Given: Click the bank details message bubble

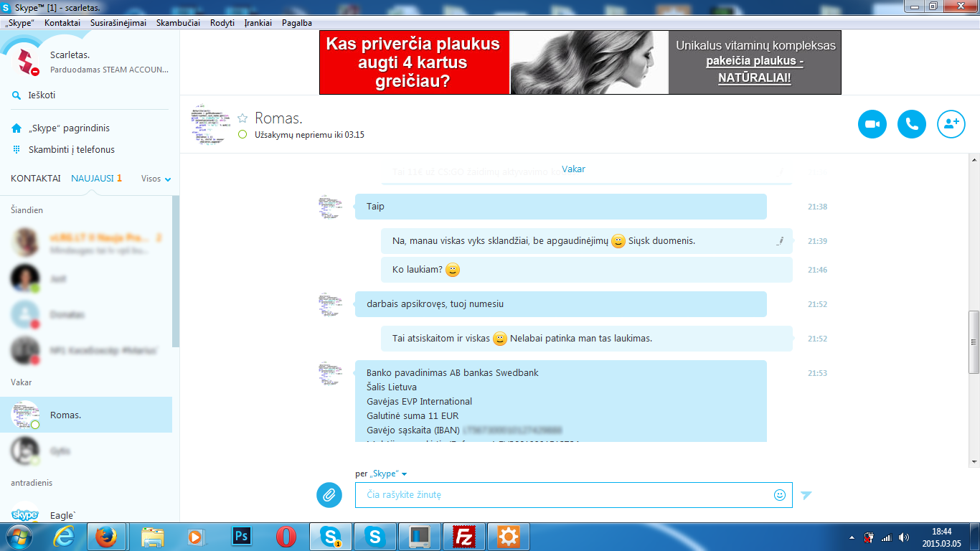Looking at the screenshot, I should [x=561, y=401].
